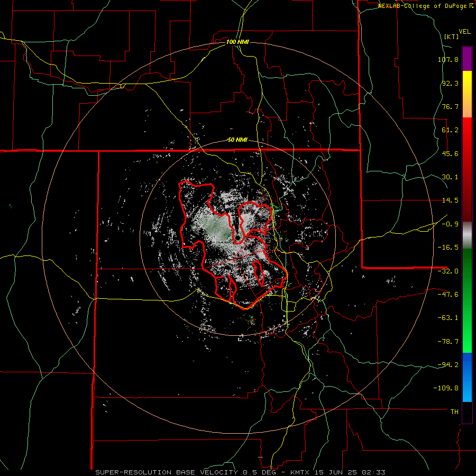Select the -78.7 value on velocity scale
Viewport: 476px width, 476px height.
click(448, 342)
